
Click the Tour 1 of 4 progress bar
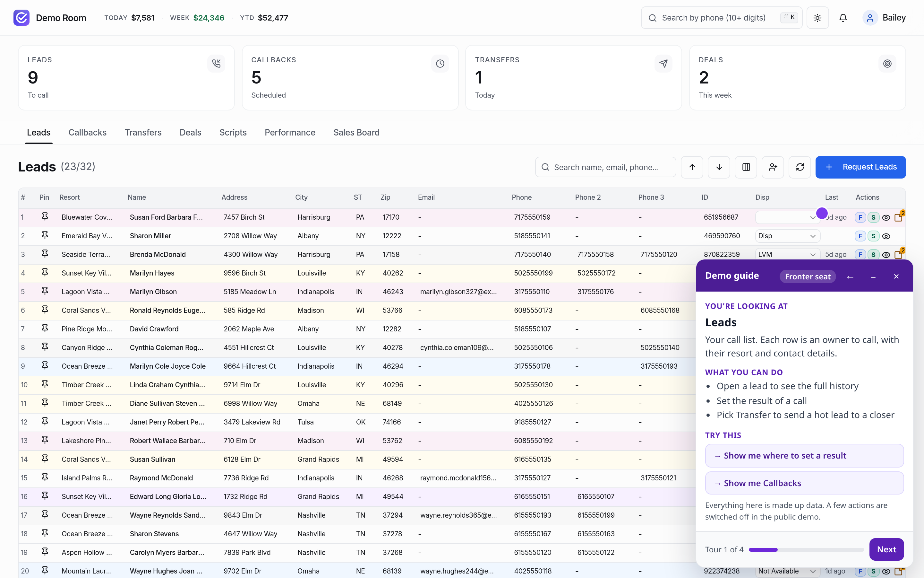tap(806, 550)
